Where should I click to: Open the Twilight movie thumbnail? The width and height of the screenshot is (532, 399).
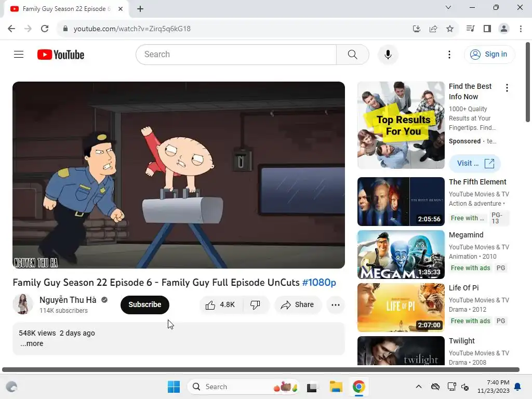(x=401, y=351)
